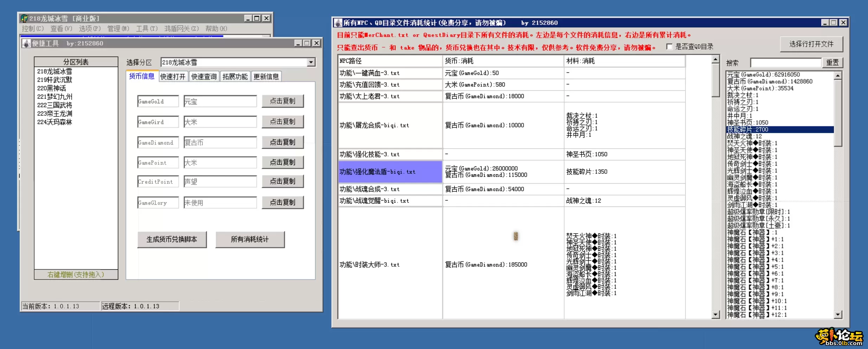
Task: Click the 货币:消耗 column header
Action: (x=503, y=61)
